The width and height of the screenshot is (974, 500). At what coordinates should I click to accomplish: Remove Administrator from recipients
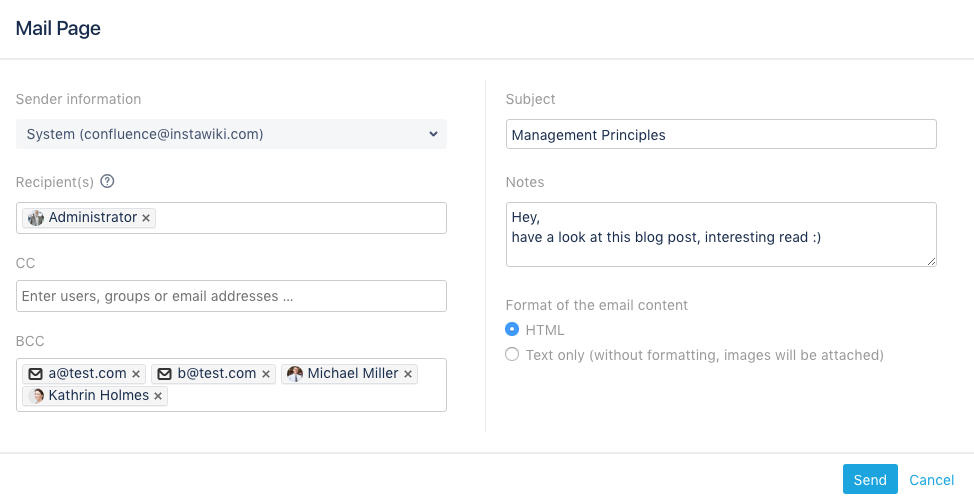pyautogui.click(x=146, y=218)
